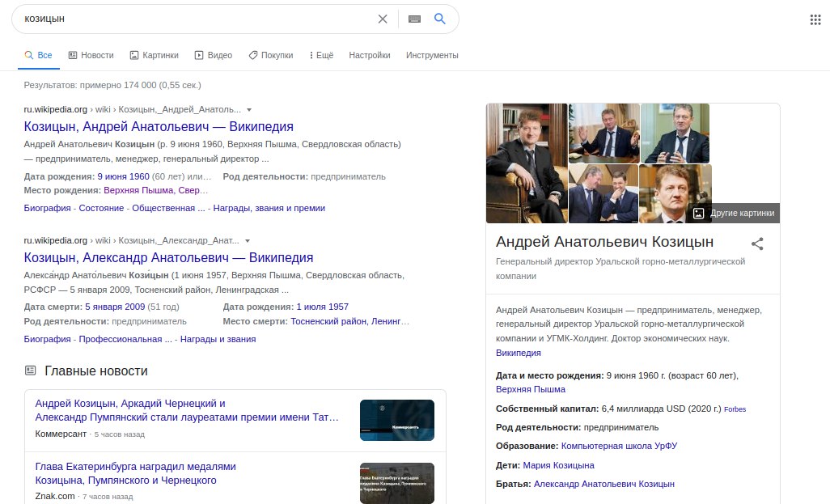Open the Google apps grid icon
This screenshot has width=830, height=504.
(x=815, y=19)
